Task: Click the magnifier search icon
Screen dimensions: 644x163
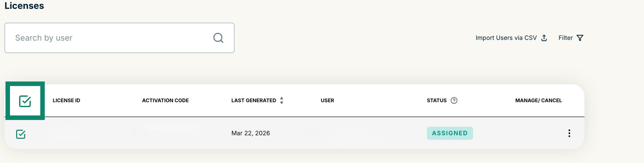Action: coord(218,38)
